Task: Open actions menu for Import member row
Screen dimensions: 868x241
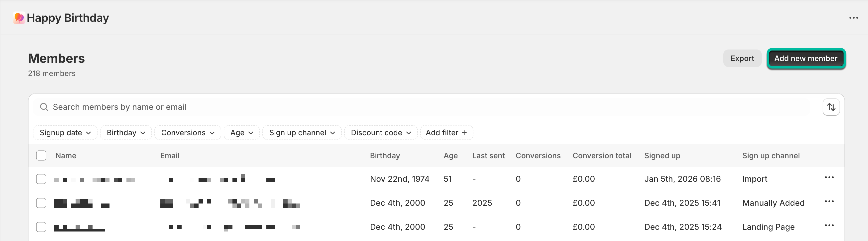Action: click(x=829, y=177)
